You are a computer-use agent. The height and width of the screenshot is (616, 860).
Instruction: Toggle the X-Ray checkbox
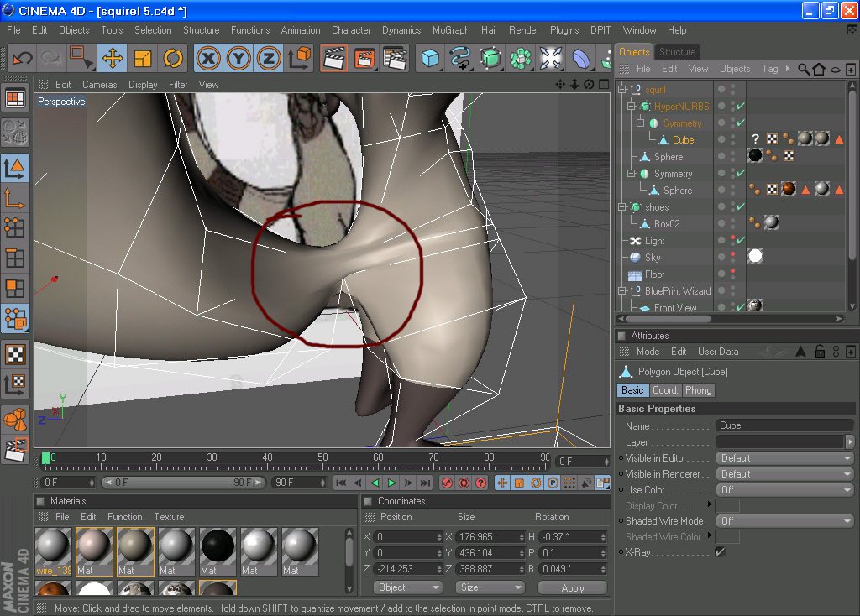coord(720,552)
